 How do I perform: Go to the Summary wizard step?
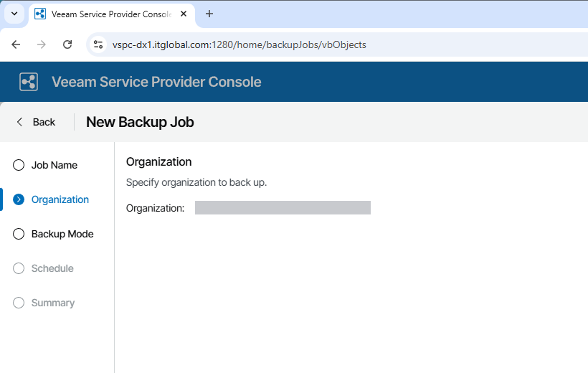point(53,303)
